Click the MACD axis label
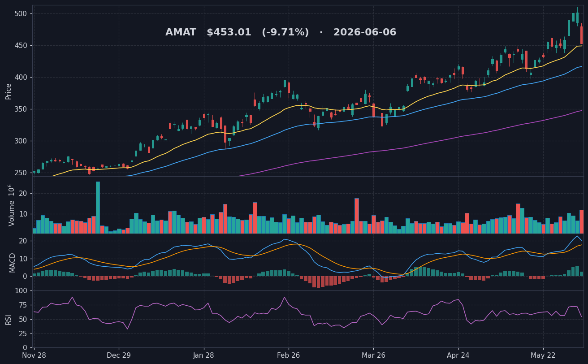 coord(12,262)
